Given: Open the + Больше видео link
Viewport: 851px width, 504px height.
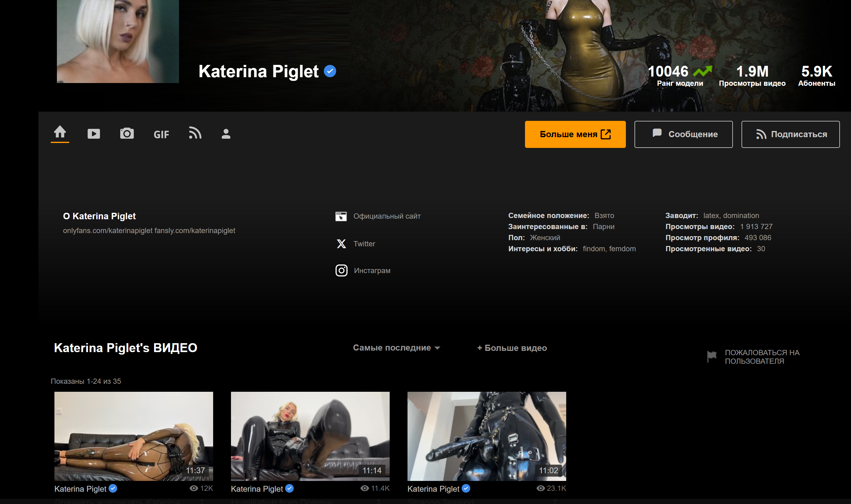Looking at the screenshot, I should 512,348.
